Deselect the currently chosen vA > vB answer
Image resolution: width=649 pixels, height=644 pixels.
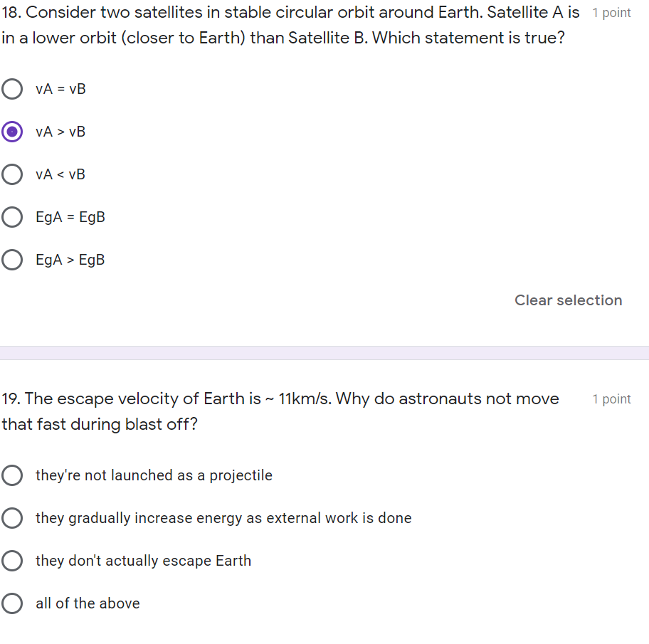pyautogui.click(x=568, y=300)
